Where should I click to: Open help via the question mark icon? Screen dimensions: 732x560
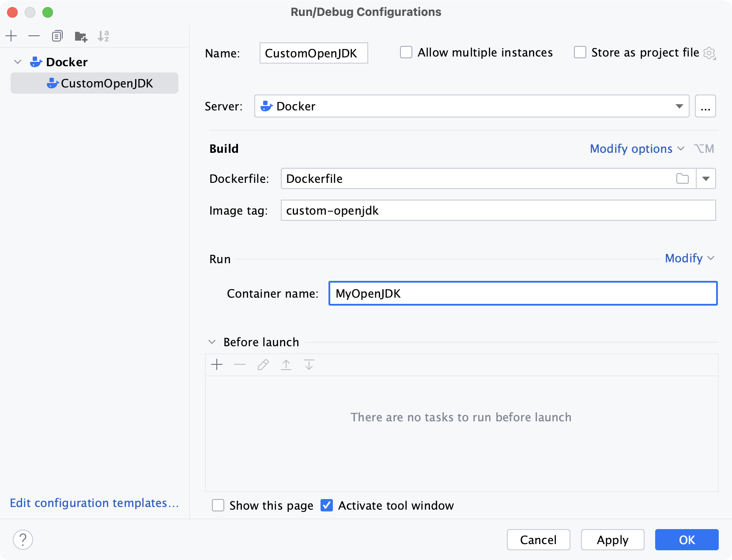coord(23,539)
